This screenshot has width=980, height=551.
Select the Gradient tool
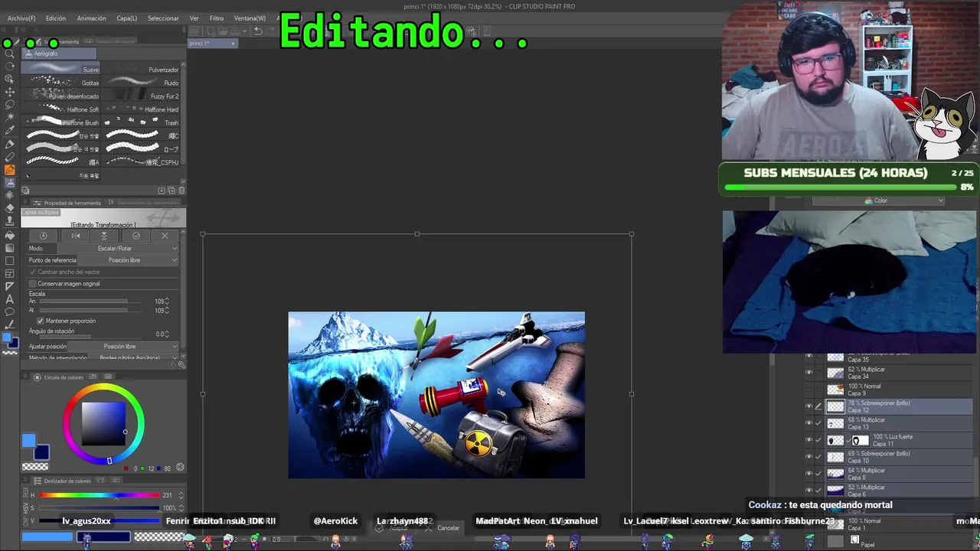(10, 247)
